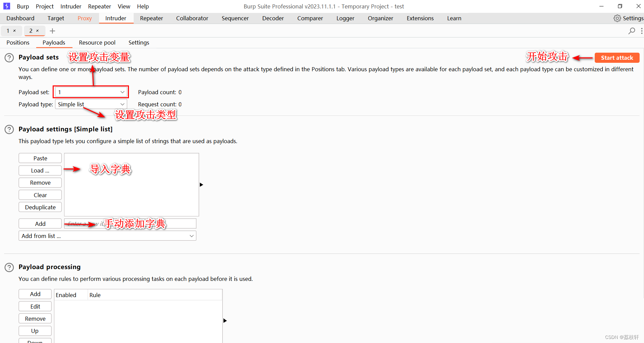This screenshot has height=343, width=644.
Task: Click inside the new item input field
Action: point(130,223)
